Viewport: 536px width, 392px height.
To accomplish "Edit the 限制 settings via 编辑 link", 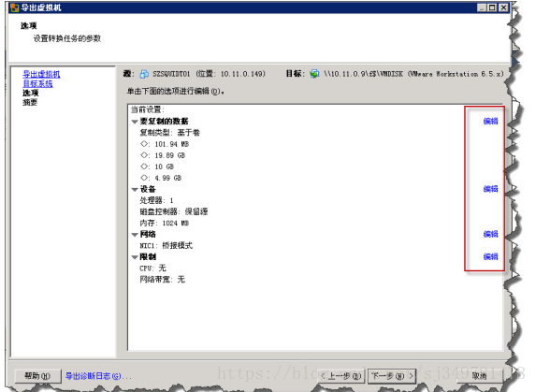I will (x=490, y=256).
